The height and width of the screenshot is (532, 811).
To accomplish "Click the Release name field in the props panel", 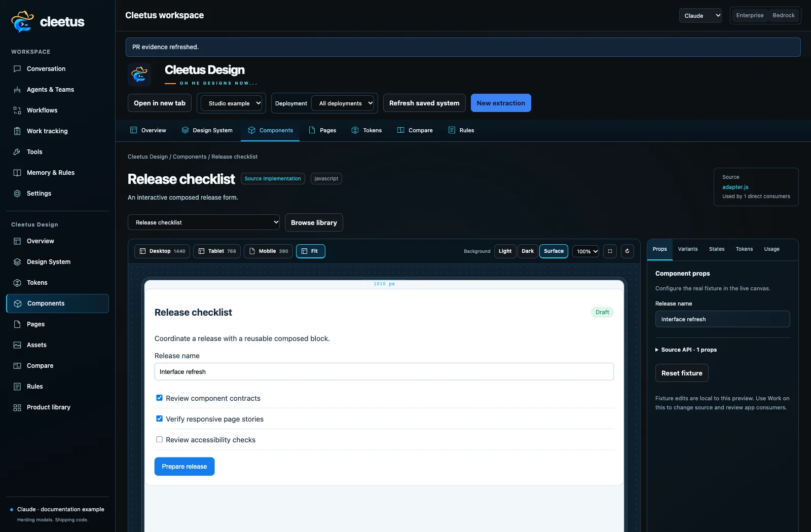I will coord(723,319).
